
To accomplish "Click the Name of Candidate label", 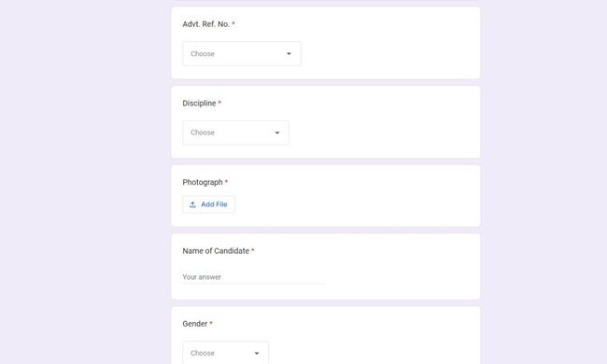I will [x=216, y=251].
